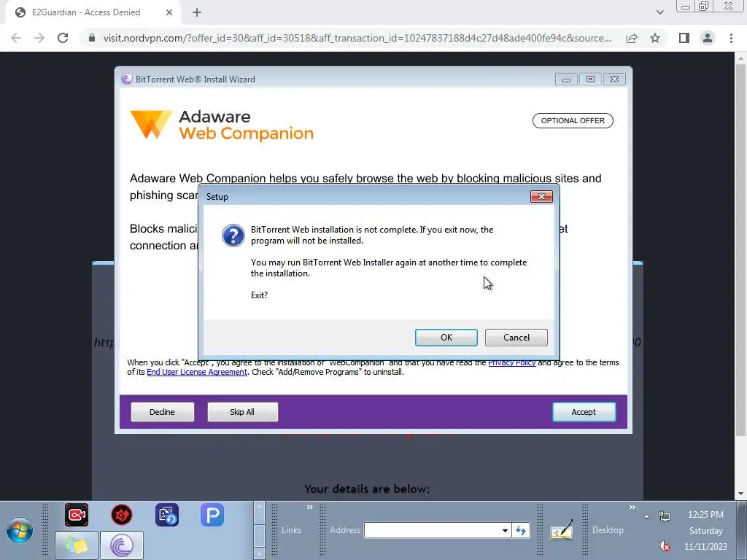Click the scrollbar down arrow in Chrome
The height and width of the screenshot is (560, 747).
(740, 494)
